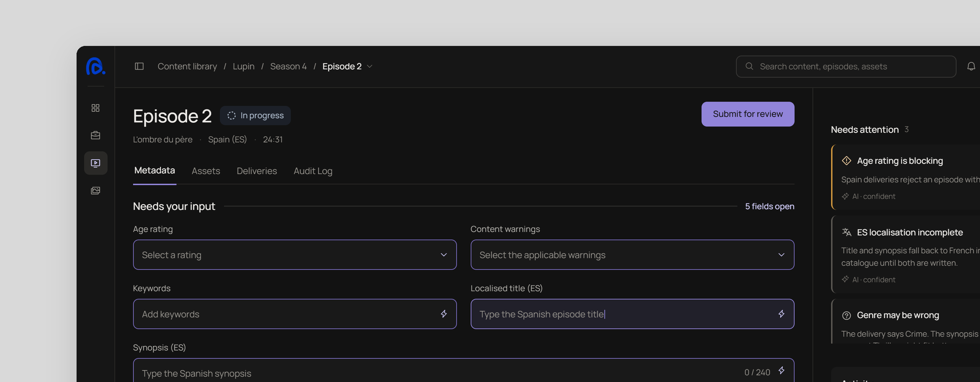Switch to the Assets tab
The image size is (980, 382).
click(x=206, y=171)
